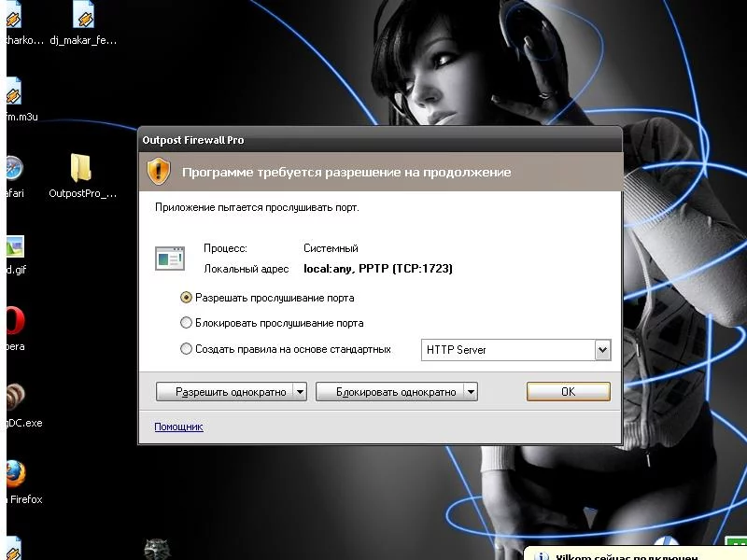This screenshot has width=747, height=560.
Task: Select the Opera desktop shortcut
Action: pyautogui.click(x=15, y=320)
